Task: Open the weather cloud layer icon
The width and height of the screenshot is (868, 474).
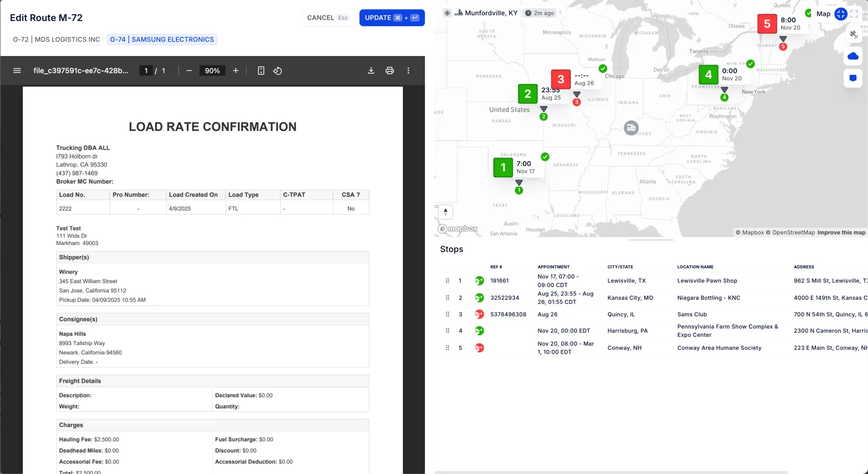Action: click(853, 56)
